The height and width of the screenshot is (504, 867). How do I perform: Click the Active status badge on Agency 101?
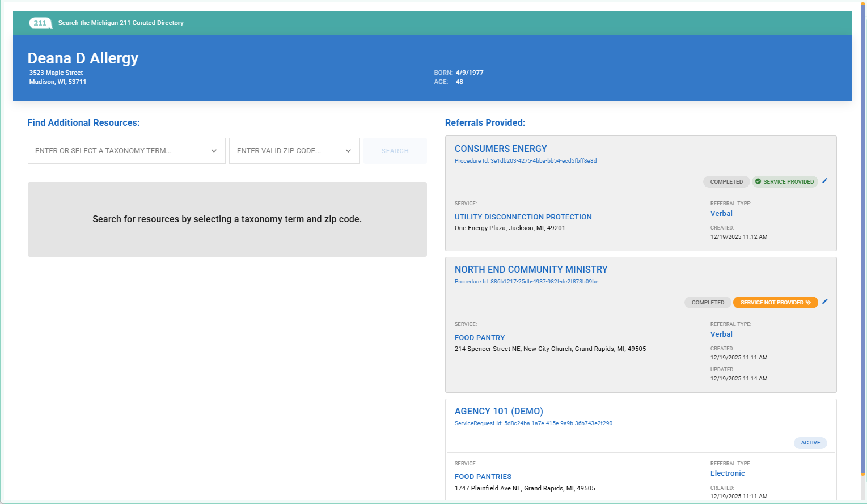[x=810, y=443]
